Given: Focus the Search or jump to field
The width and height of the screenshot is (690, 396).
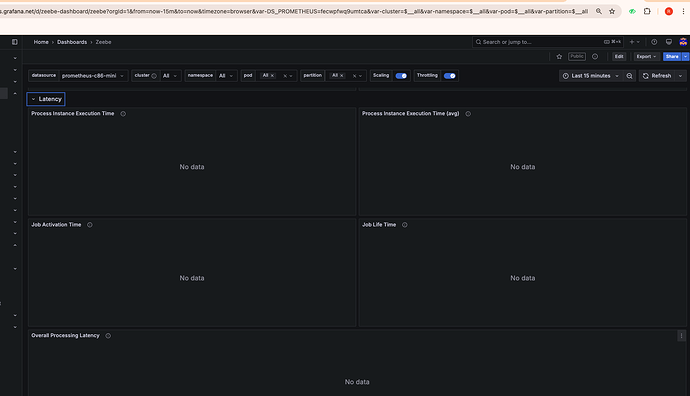Looking at the screenshot, I should [548, 42].
